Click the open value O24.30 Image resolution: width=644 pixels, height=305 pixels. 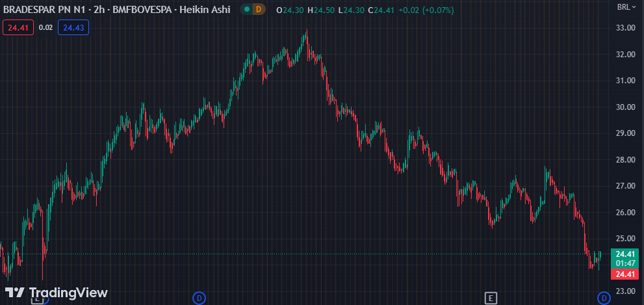(x=290, y=10)
